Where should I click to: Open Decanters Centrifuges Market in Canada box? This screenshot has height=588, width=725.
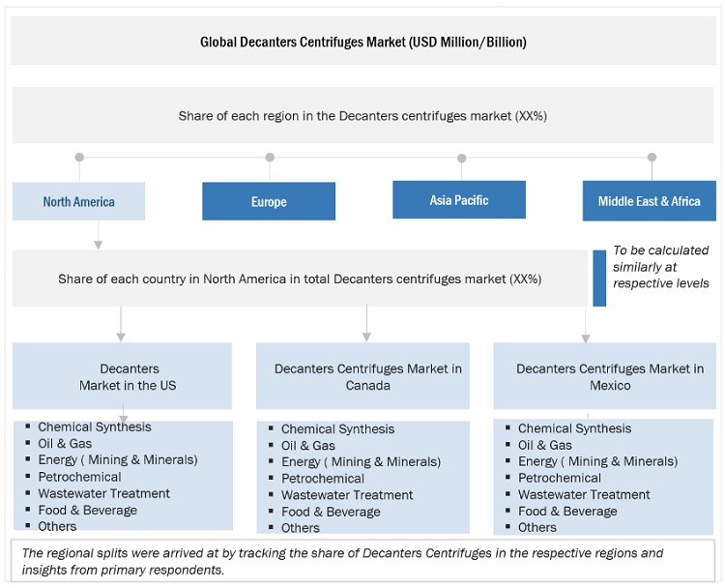[x=367, y=377]
